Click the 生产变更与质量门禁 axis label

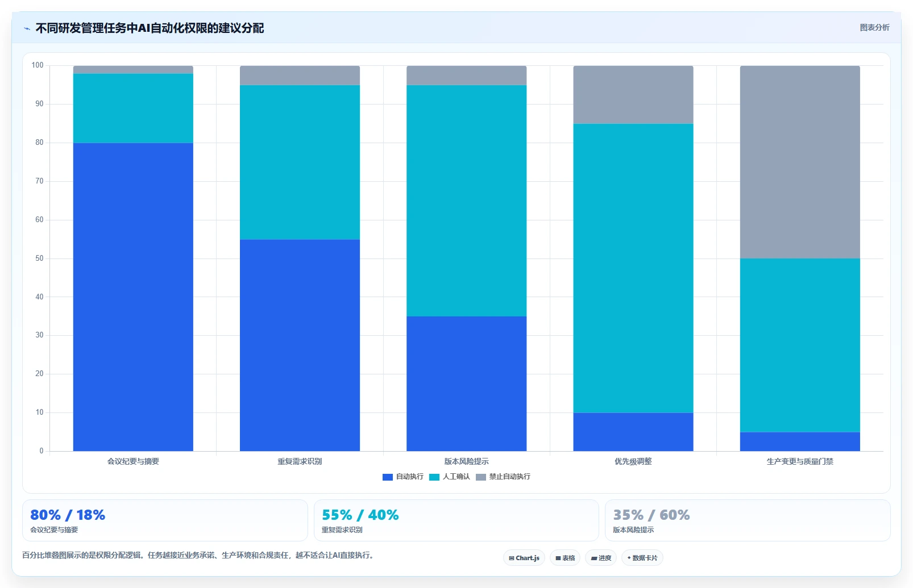point(800,461)
